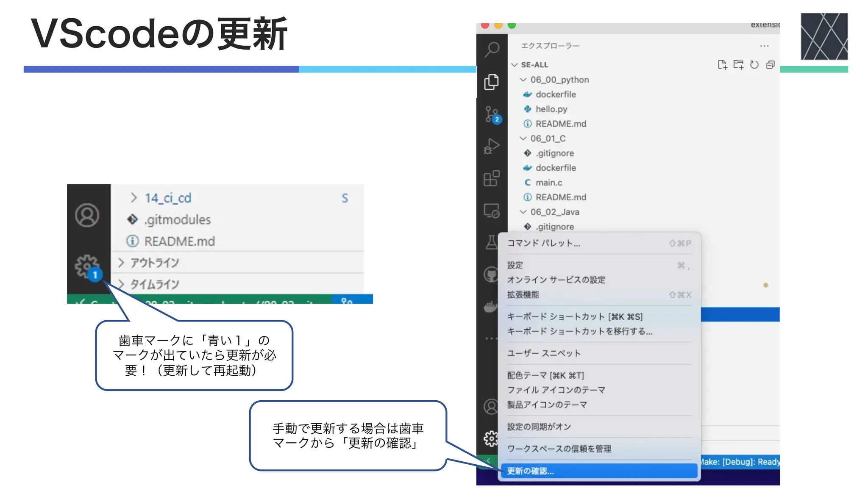Collapse the SE-ALL root folder
The width and height of the screenshot is (868, 488).
click(x=515, y=65)
